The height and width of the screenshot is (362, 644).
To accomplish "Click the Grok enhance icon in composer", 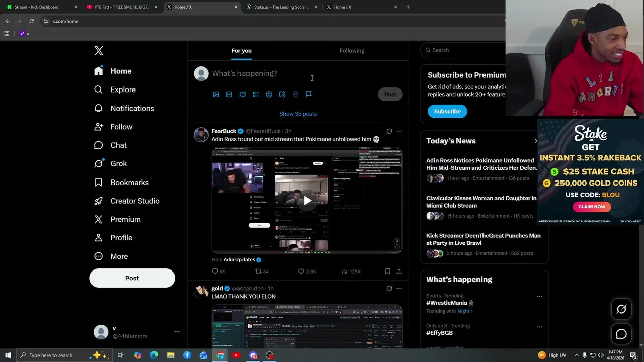I will pos(243,94).
